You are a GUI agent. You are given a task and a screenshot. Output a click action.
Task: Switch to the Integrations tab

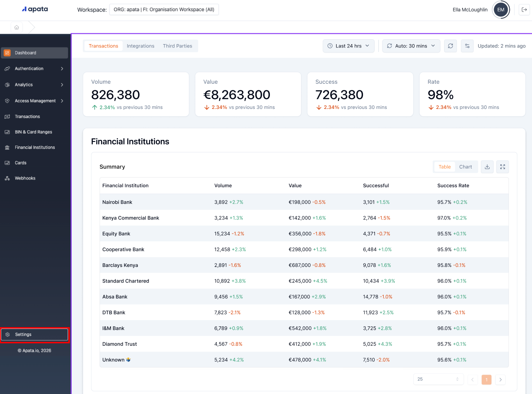141,46
